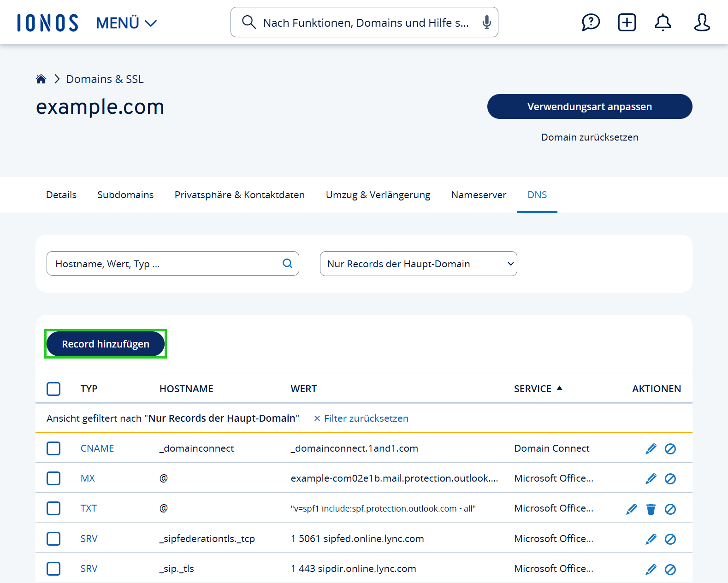This screenshot has width=728, height=583.
Task: Switch to the Subdomains tab
Action: pos(125,194)
